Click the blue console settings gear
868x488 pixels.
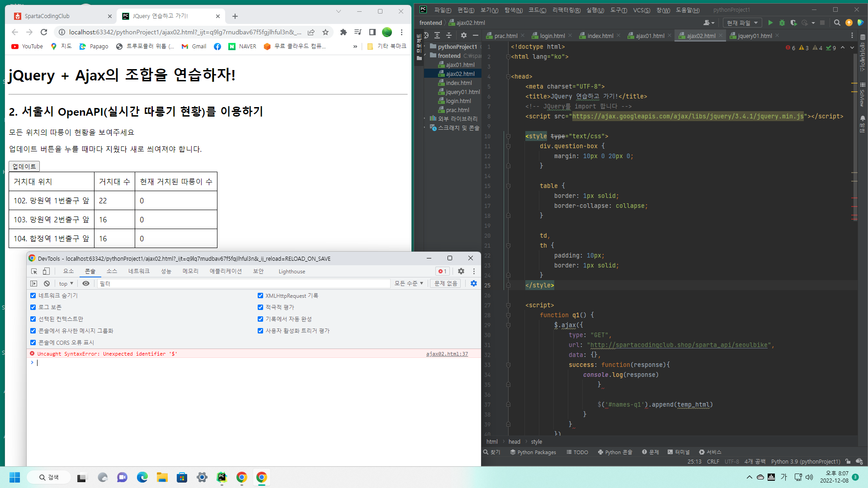click(474, 283)
